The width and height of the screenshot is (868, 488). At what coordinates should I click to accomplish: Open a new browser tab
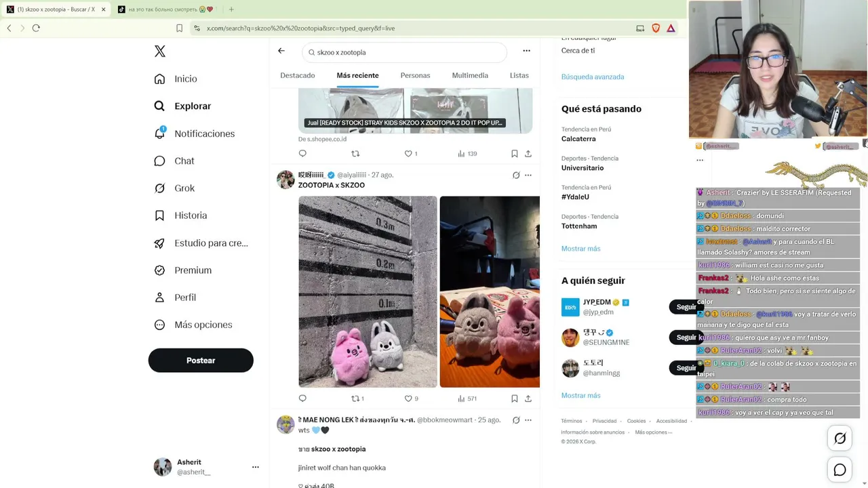coord(231,9)
